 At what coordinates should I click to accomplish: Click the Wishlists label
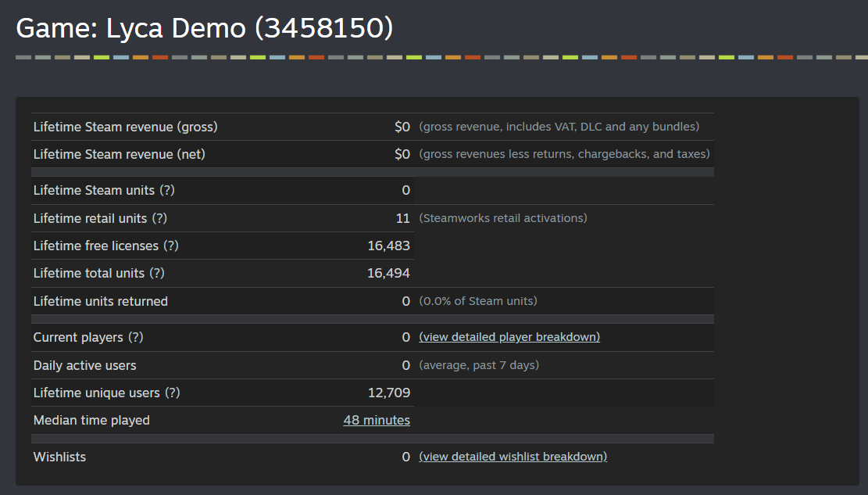[60, 457]
